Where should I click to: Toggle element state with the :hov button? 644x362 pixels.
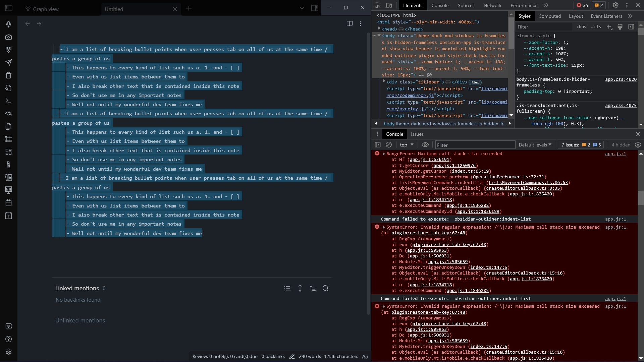[x=581, y=27]
